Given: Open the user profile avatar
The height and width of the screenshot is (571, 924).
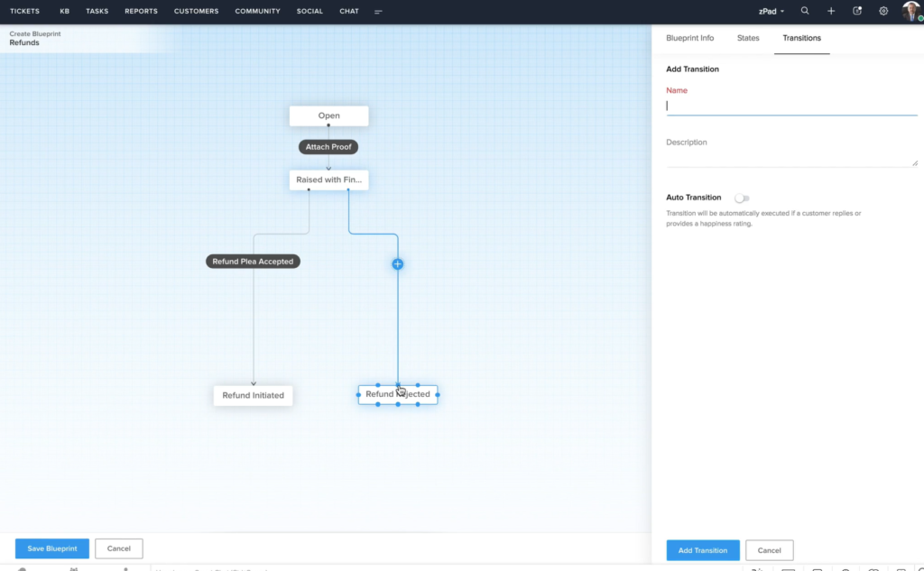Looking at the screenshot, I should click(x=909, y=11).
